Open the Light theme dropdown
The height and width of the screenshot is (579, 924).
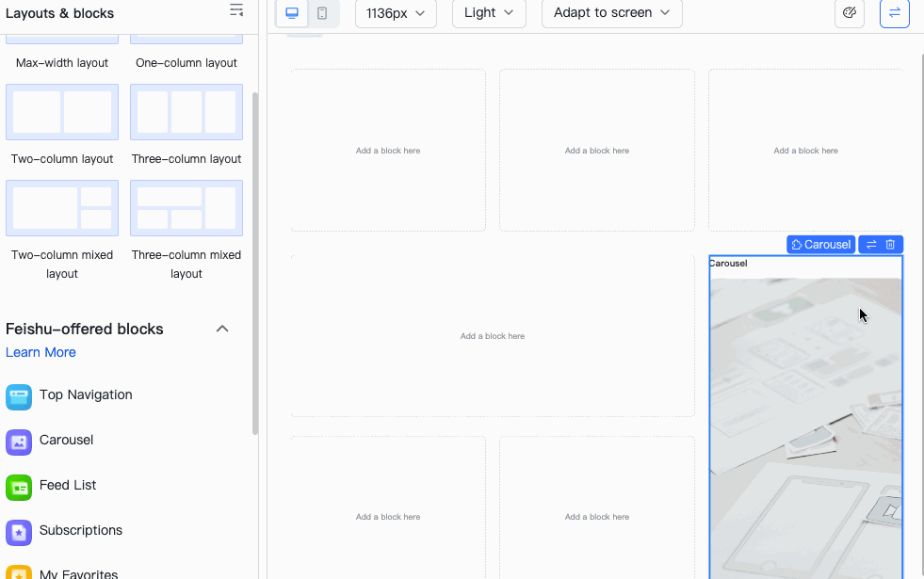pyautogui.click(x=488, y=13)
